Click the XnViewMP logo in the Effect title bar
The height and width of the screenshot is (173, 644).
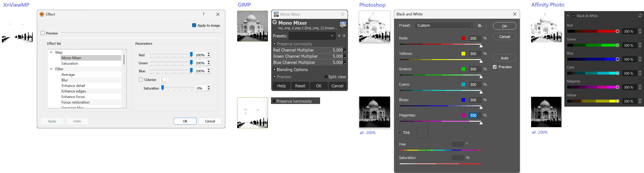[x=42, y=14]
